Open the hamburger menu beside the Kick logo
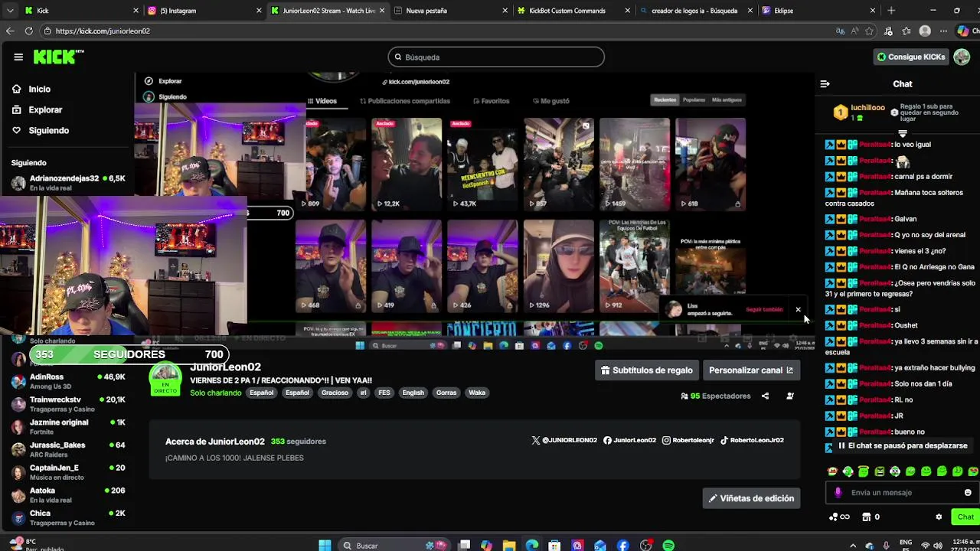 [18, 57]
